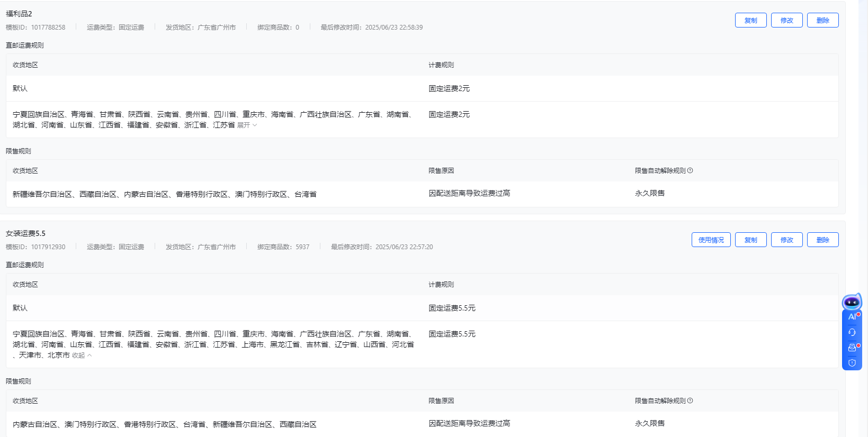The image size is (868, 437).
Task: Click the AI icon in floating sidebar
Action: click(852, 317)
